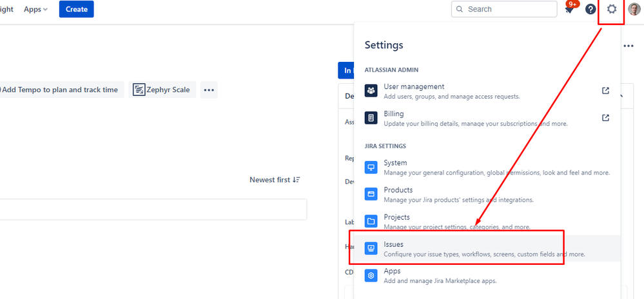Click the Projects folder icon
This screenshot has height=299, width=644.
point(371,222)
